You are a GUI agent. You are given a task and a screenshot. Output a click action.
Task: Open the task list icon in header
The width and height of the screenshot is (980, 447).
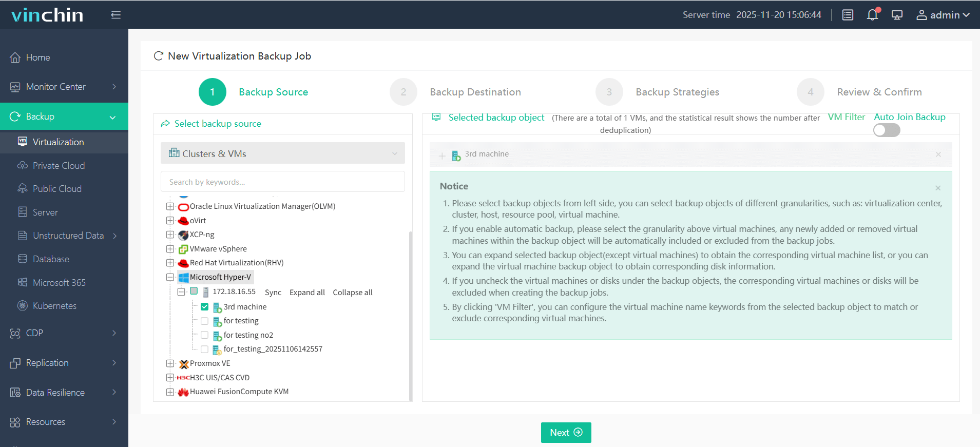pos(848,15)
